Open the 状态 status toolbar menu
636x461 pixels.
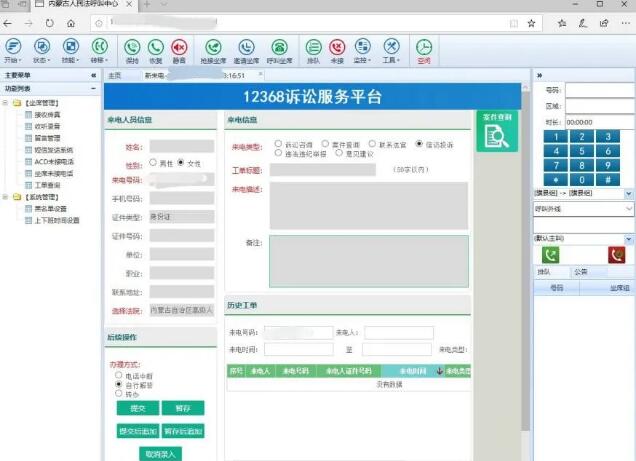point(41,50)
